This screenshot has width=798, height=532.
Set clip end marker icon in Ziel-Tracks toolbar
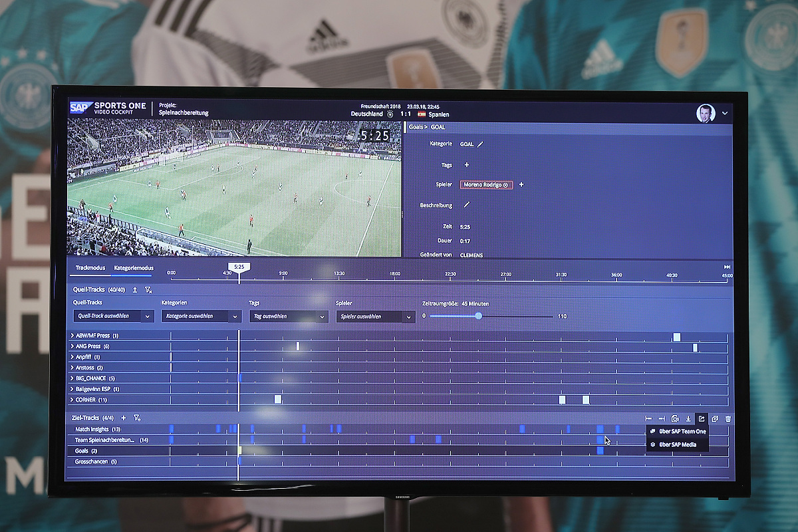(x=662, y=418)
